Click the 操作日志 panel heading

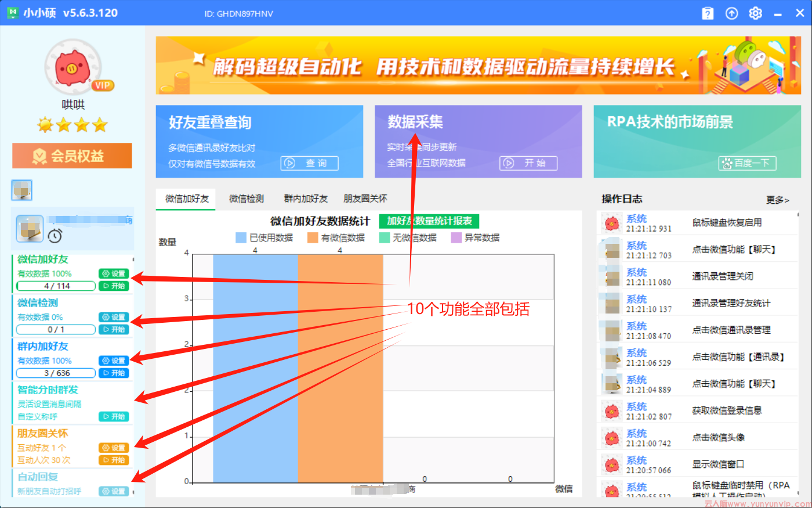[622, 199]
